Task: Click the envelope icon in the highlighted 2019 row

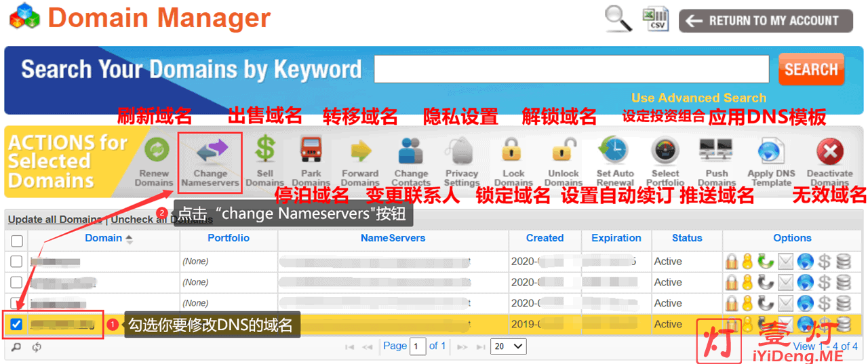Action: pyautogui.click(x=785, y=324)
